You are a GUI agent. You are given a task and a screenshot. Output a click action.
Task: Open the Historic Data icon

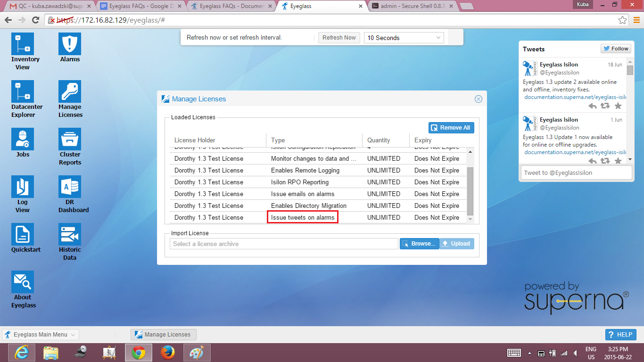click(x=70, y=234)
